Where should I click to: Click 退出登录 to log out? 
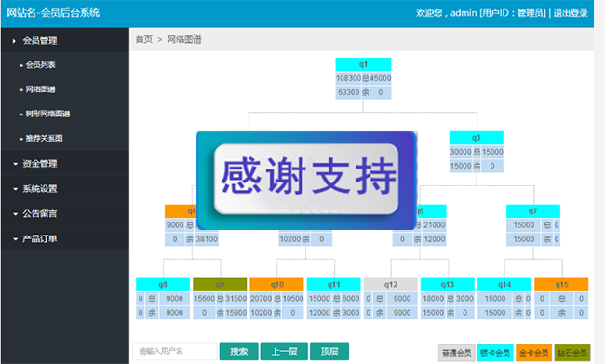tap(571, 13)
